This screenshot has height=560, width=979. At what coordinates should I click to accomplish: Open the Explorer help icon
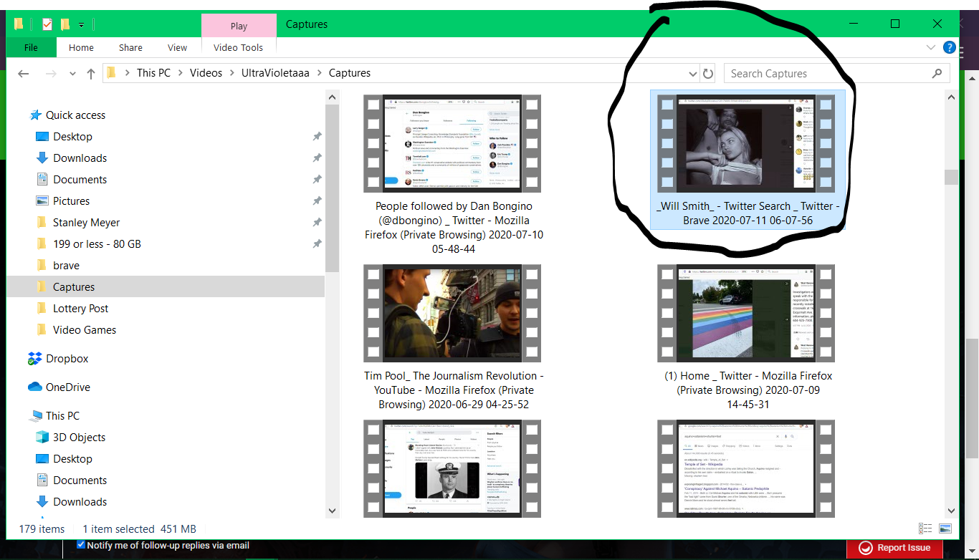click(950, 48)
